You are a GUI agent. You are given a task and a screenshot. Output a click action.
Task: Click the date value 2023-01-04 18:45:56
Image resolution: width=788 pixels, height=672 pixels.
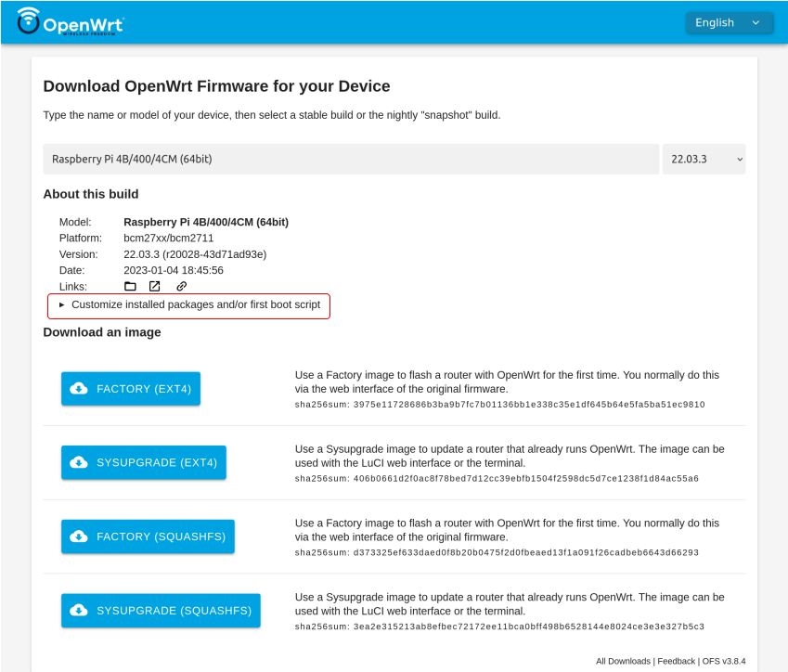(174, 270)
